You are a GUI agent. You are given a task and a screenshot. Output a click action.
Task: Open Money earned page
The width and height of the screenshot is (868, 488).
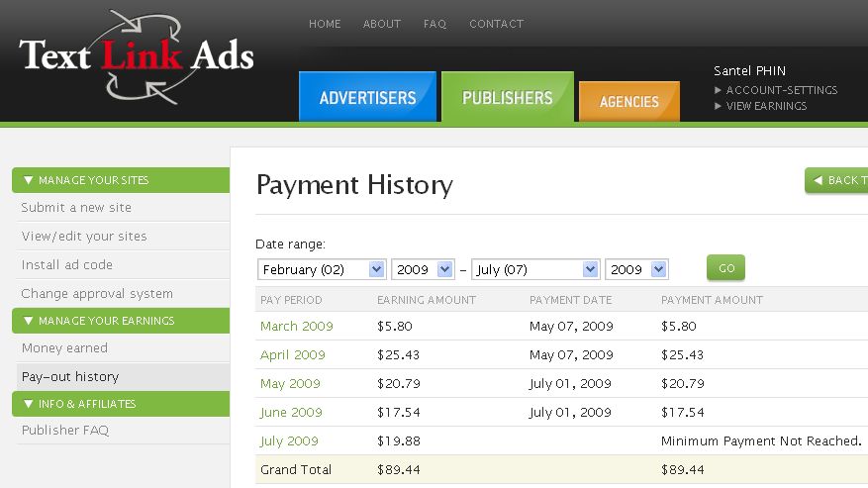coord(64,347)
